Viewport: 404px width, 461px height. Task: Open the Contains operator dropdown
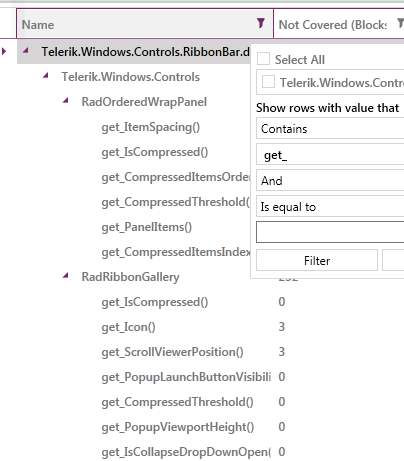click(x=330, y=129)
